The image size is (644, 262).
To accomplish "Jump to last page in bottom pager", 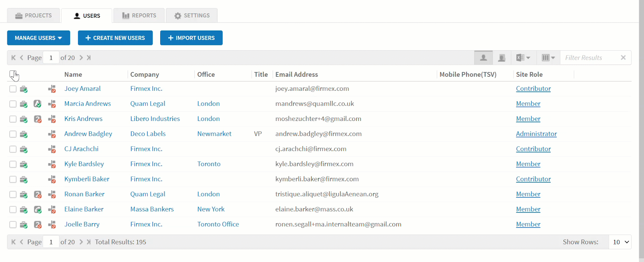I will (89, 242).
